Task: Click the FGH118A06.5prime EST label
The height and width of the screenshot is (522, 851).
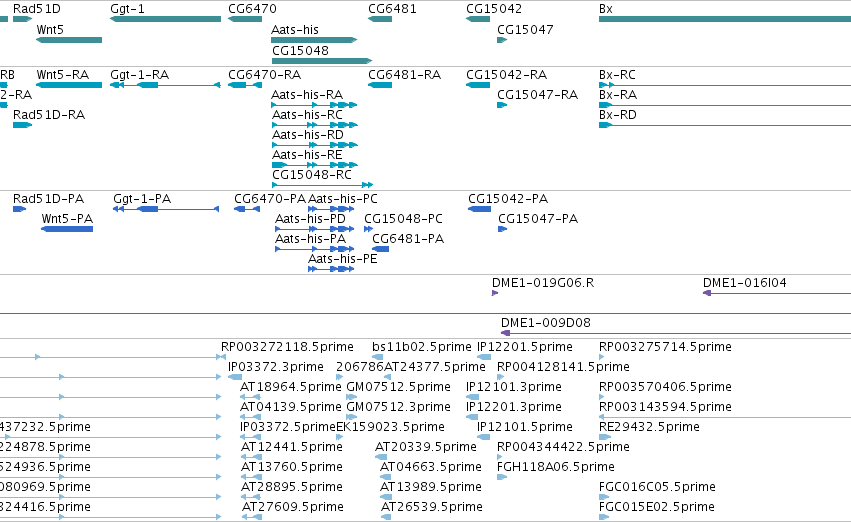Action: coord(556,467)
